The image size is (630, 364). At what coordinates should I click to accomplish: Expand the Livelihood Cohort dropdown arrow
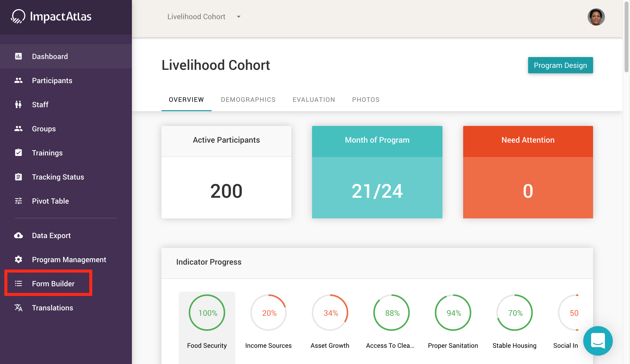[238, 17]
